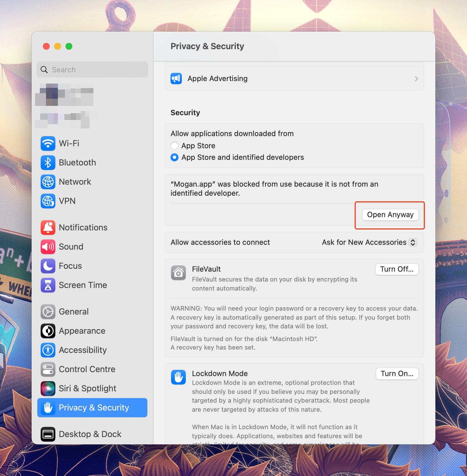Click the Search field in the sidebar
The width and height of the screenshot is (467, 476).
pos(92,69)
